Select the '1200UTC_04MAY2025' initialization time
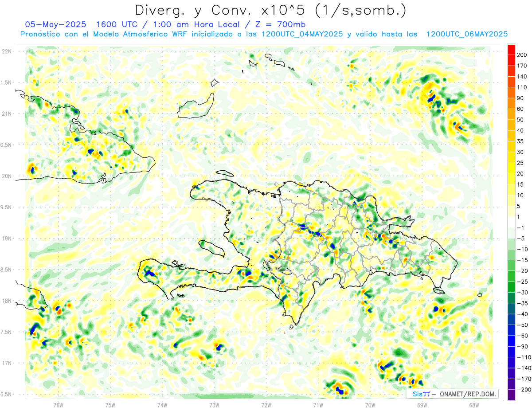The height and width of the screenshot is (411, 532). [302, 34]
